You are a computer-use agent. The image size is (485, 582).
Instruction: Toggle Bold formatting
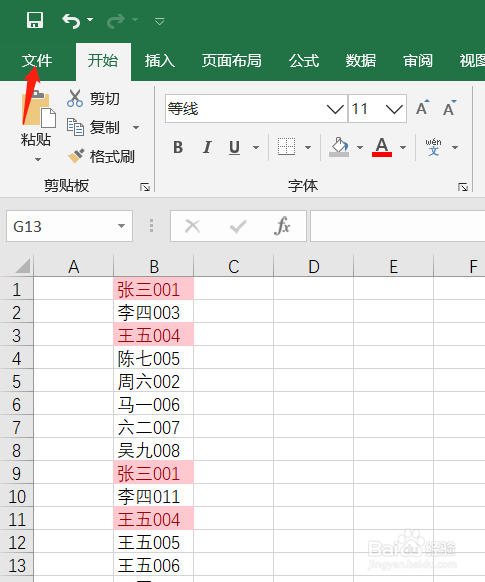pos(178,147)
